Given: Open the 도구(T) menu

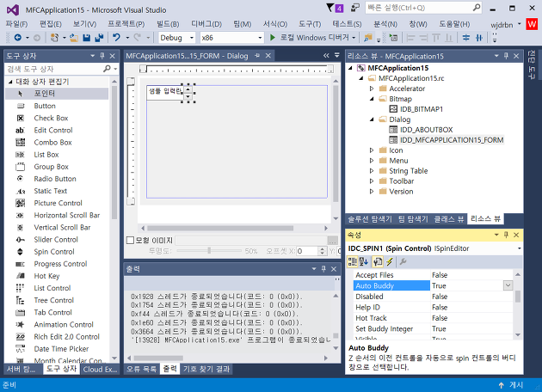Looking at the screenshot, I should pyautogui.click(x=310, y=24).
